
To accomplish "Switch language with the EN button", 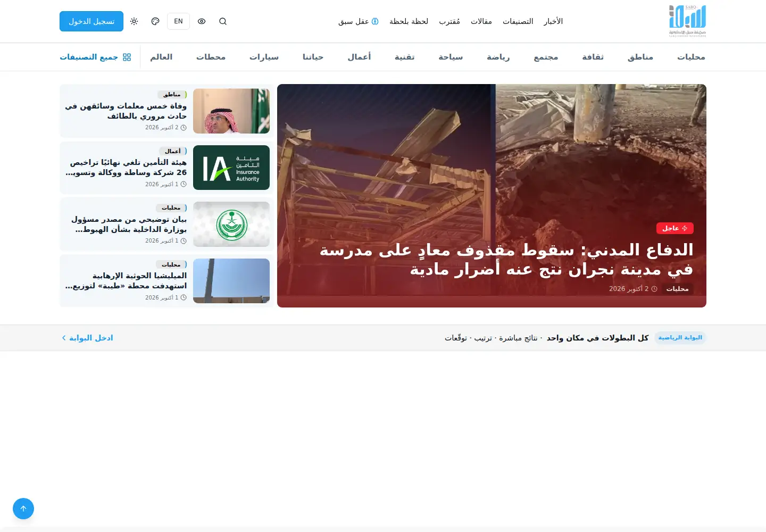I will (x=178, y=21).
